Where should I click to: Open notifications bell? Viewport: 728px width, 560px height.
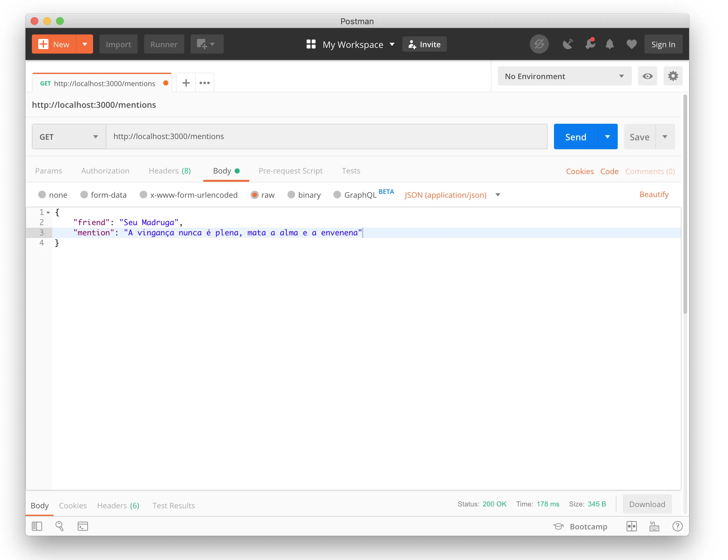[610, 44]
